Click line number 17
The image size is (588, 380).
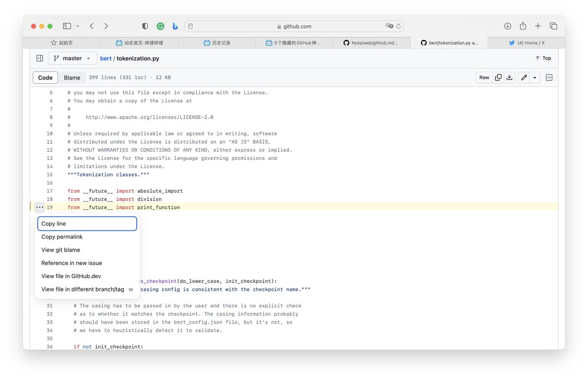pyautogui.click(x=49, y=191)
